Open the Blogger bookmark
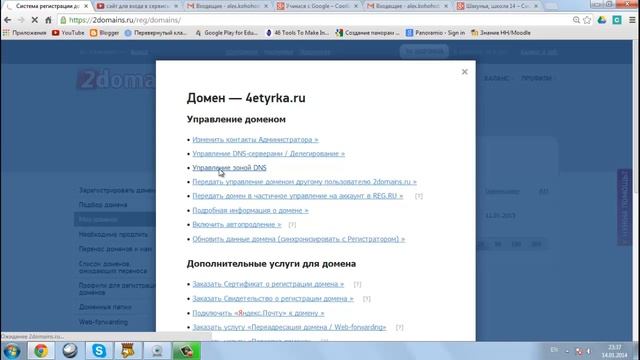640x360 pixels. [104, 33]
